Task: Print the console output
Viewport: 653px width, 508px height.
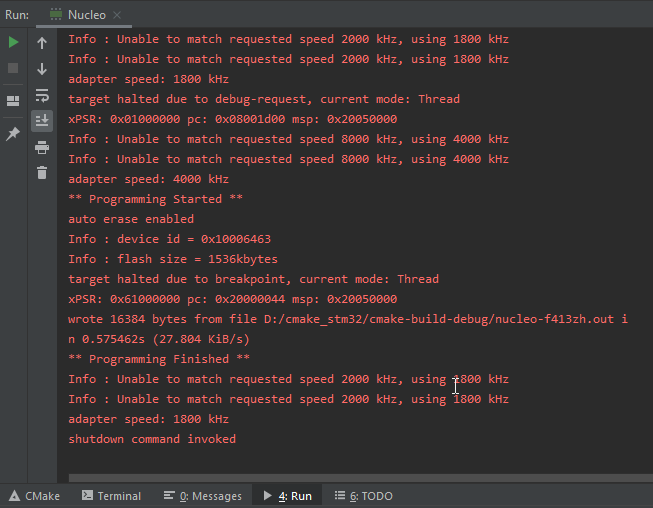Action: 42,147
